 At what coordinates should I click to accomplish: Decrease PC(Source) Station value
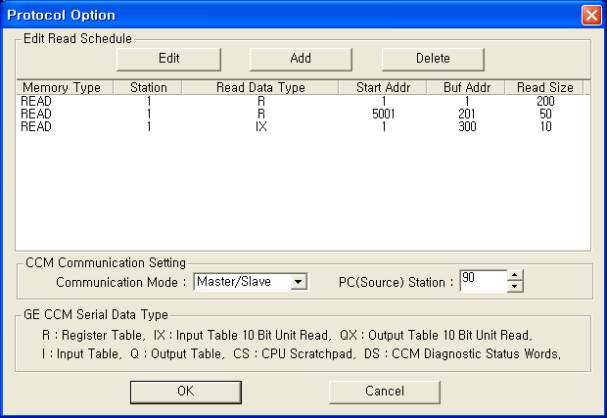coord(516,288)
